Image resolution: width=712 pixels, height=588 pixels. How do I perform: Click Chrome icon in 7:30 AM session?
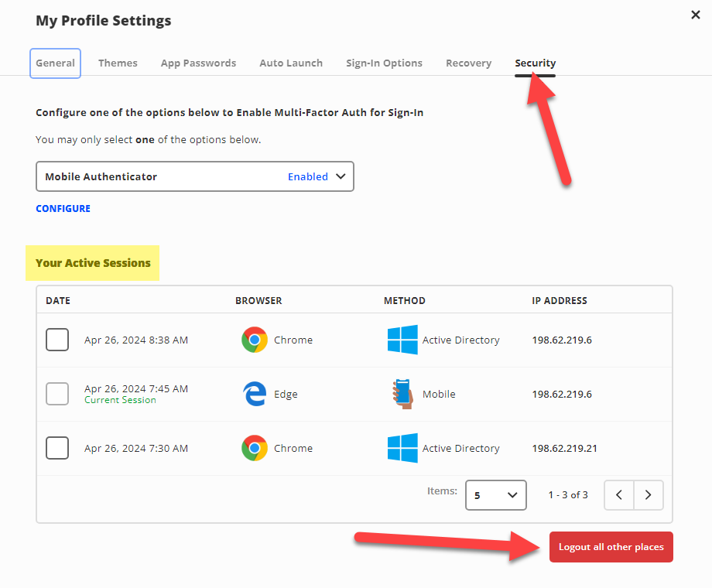point(255,448)
